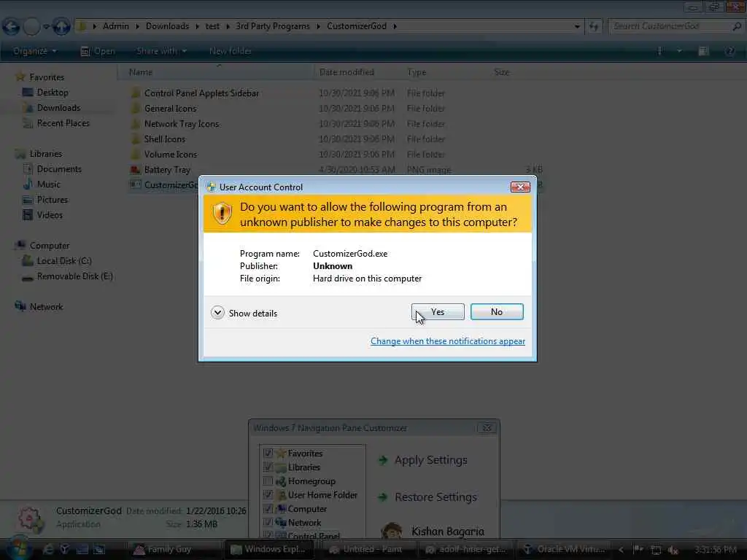This screenshot has height=560, width=747.
Task: Toggle Libraries checkbox in Navigation Pane Customizer
Action: coord(268,467)
